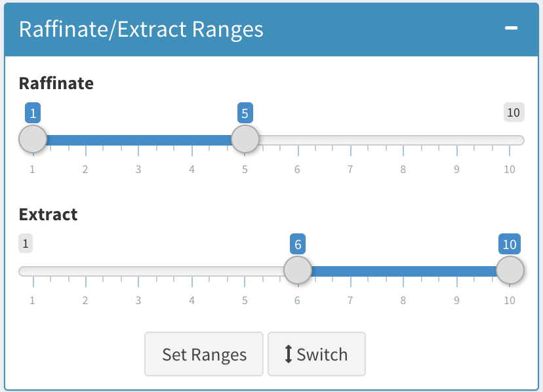The height and width of the screenshot is (392, 543).
Task: Click the empty track section of Extract slider
Action: (151, 270)
